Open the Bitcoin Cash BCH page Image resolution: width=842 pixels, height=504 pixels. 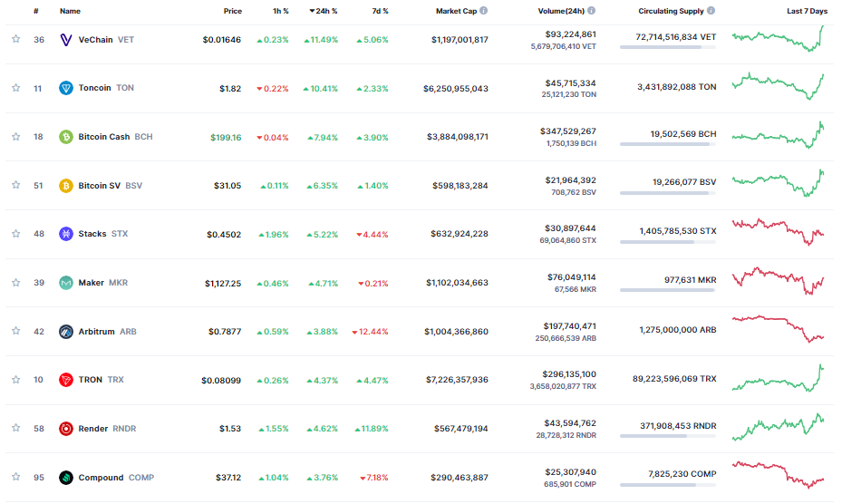pyautogui.click(x=115, y=137)
